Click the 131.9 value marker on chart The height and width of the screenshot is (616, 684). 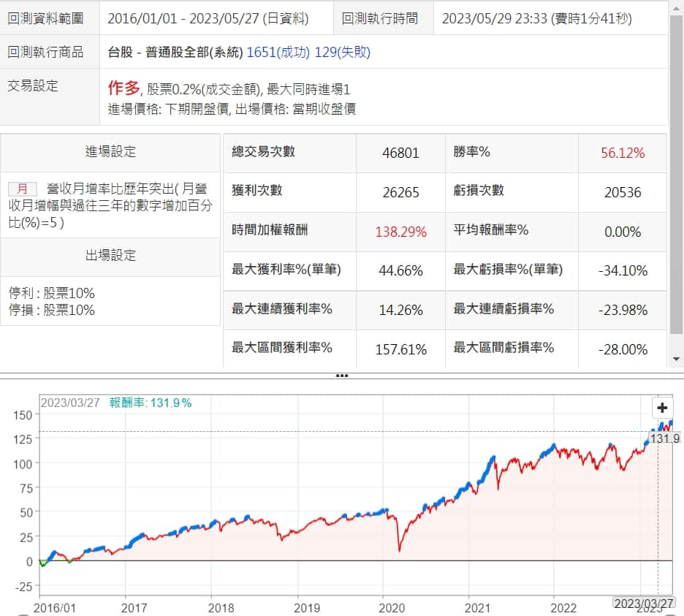pyautogui.click(x=665, y=438)
